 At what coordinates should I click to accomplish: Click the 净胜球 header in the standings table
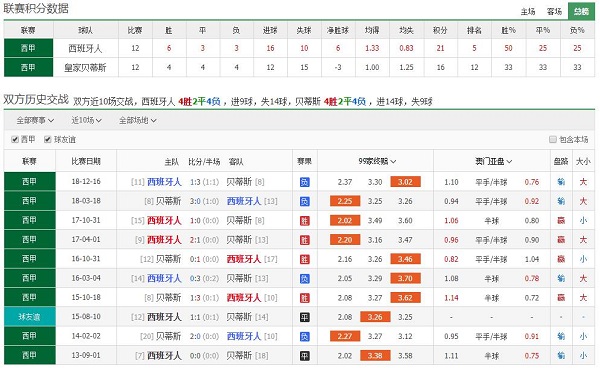click(338, 30)
